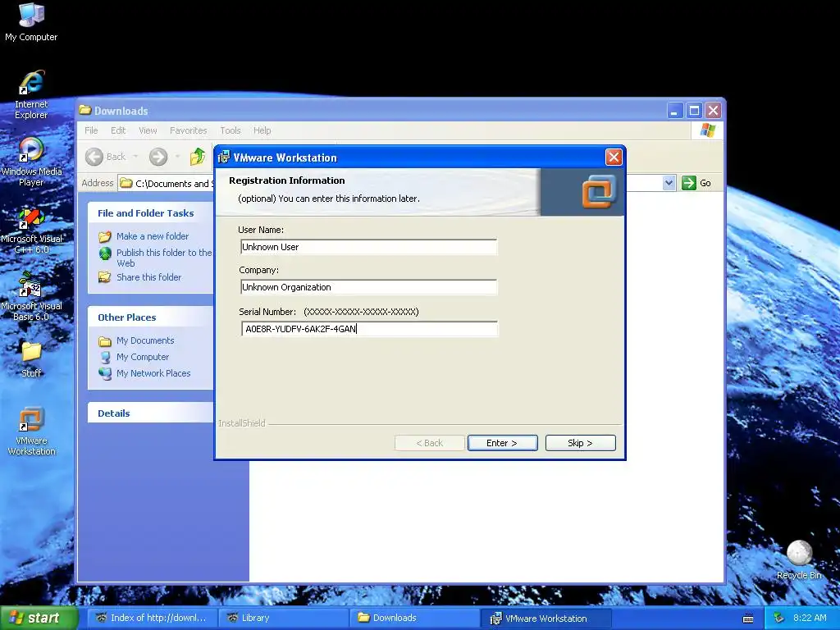Viewport: 840px width, 630px height.
Task: Click Forward arrow in Downloads window toolbar
Action: coord(158,157)
